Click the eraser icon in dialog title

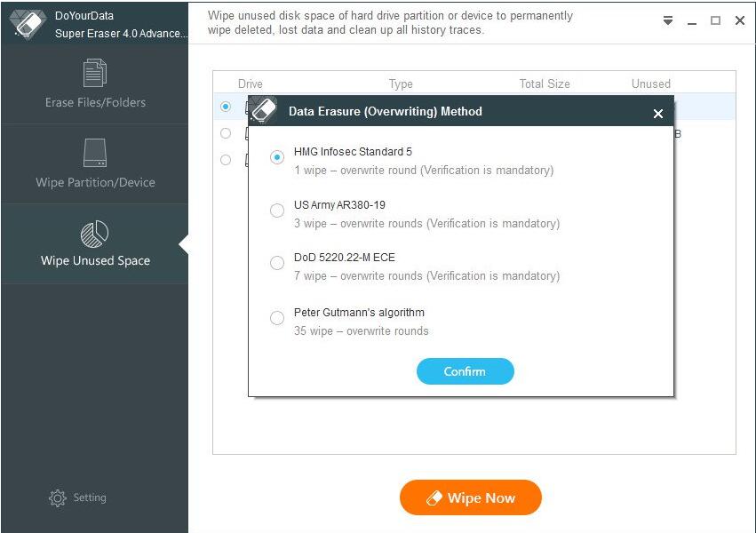click(264, 110)
